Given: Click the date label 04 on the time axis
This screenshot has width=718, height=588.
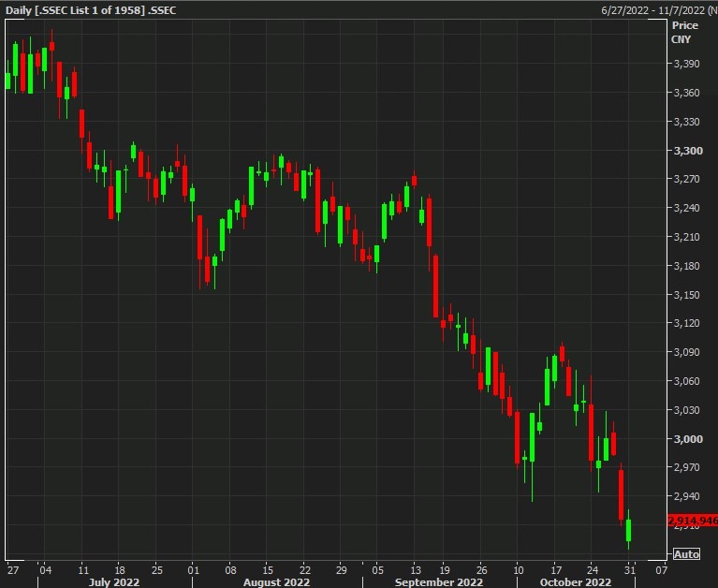Looking at the screenshot, I should [x=45, y=570].
